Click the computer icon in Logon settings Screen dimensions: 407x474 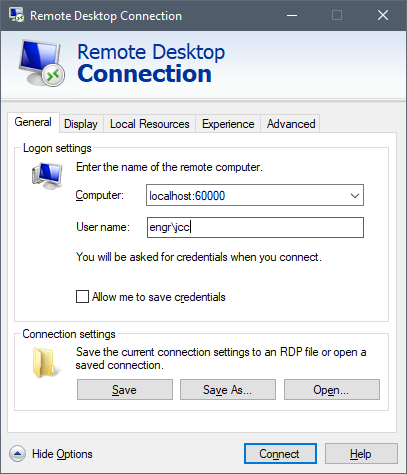pos(47,176)
